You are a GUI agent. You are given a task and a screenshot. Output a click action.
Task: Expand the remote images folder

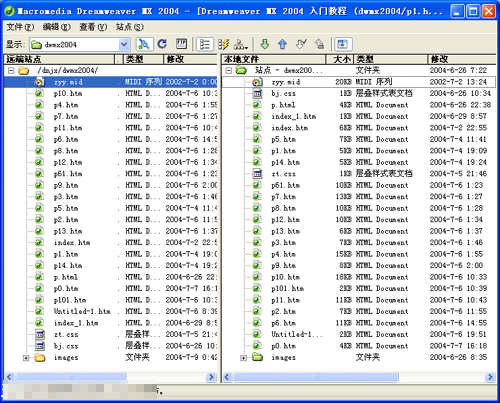pos(26,358)
